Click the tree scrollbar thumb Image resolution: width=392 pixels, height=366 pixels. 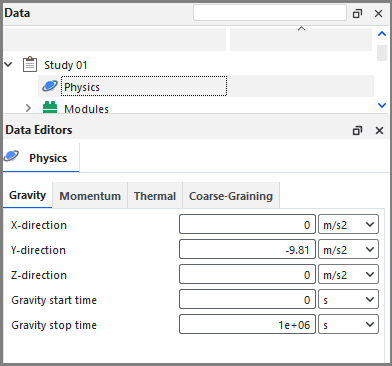tap(382, 53)
